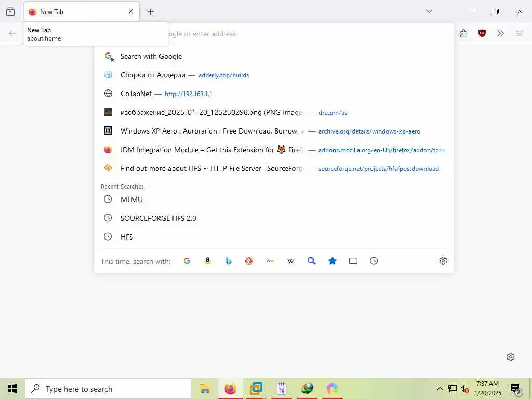Expand the list all tabs chevron
The image size is (532, 399).
(x=429, y=11)
